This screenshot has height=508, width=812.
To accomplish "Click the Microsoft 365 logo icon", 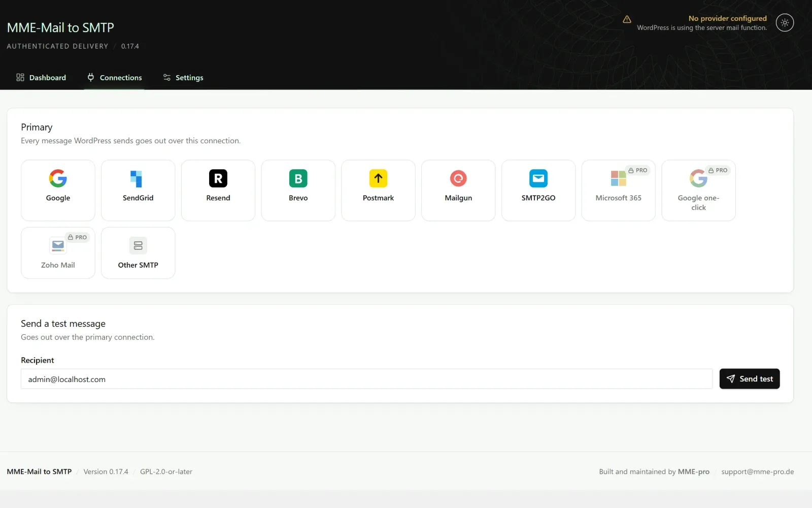I will pyautogui.click(x=618, y=178).
